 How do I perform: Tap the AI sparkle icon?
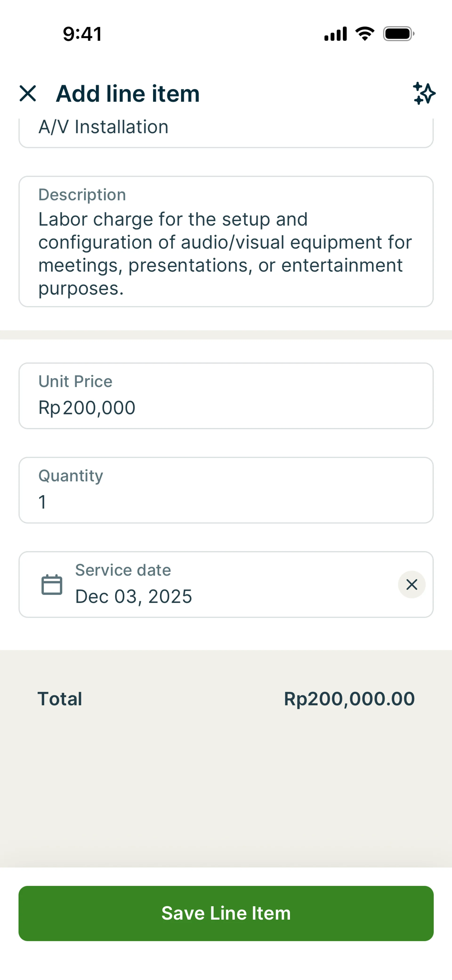point(424,93)
